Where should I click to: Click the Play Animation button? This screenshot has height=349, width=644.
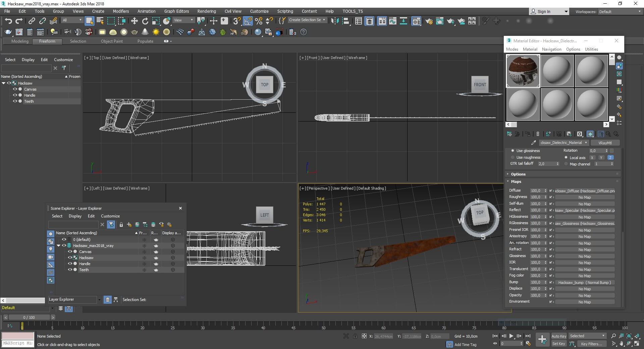click(x=511, y=336)
